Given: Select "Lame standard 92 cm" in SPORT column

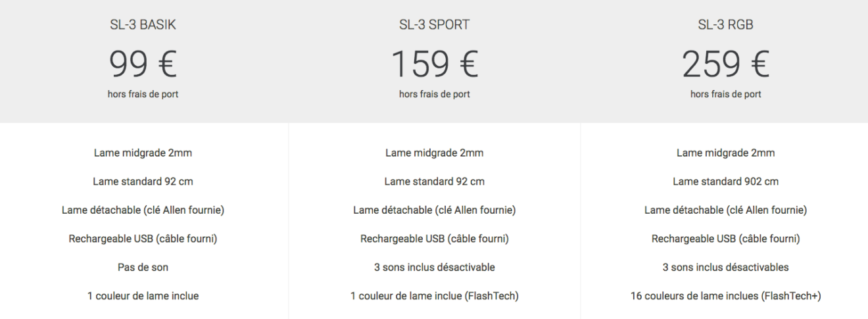Looking at the screenshot, I should tap(434, 182).
